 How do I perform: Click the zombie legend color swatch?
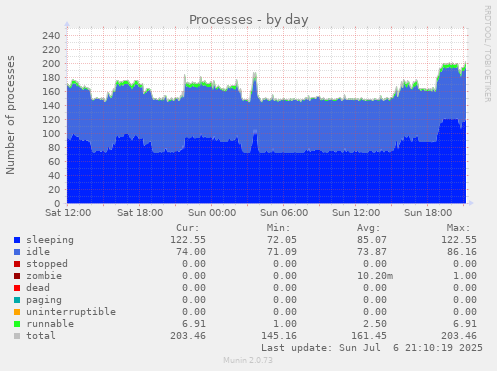17,276
